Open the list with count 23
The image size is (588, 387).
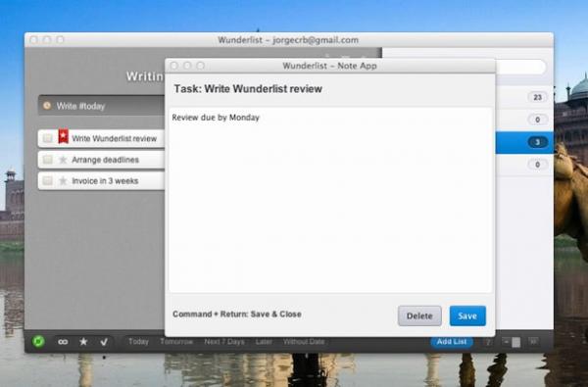tap(524, 97)
